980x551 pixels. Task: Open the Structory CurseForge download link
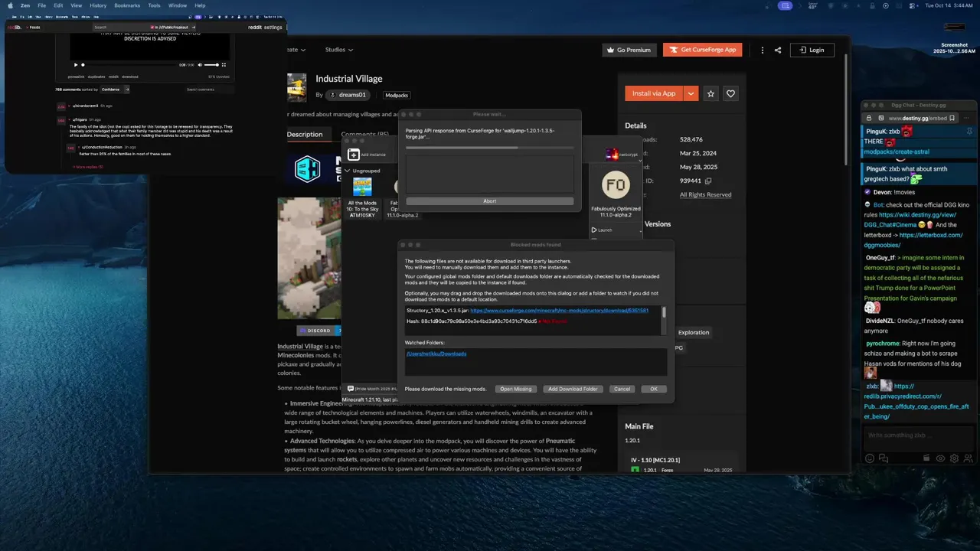(x=560, y=311)
